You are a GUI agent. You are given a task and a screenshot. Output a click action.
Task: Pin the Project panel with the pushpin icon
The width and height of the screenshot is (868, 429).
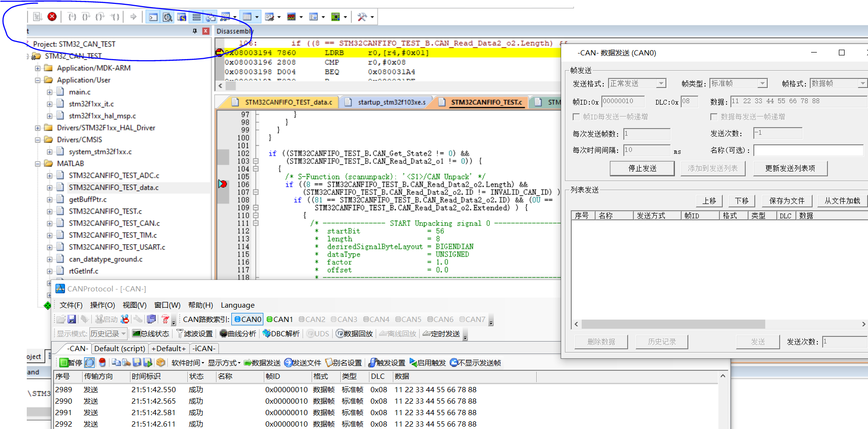(195, 31)
